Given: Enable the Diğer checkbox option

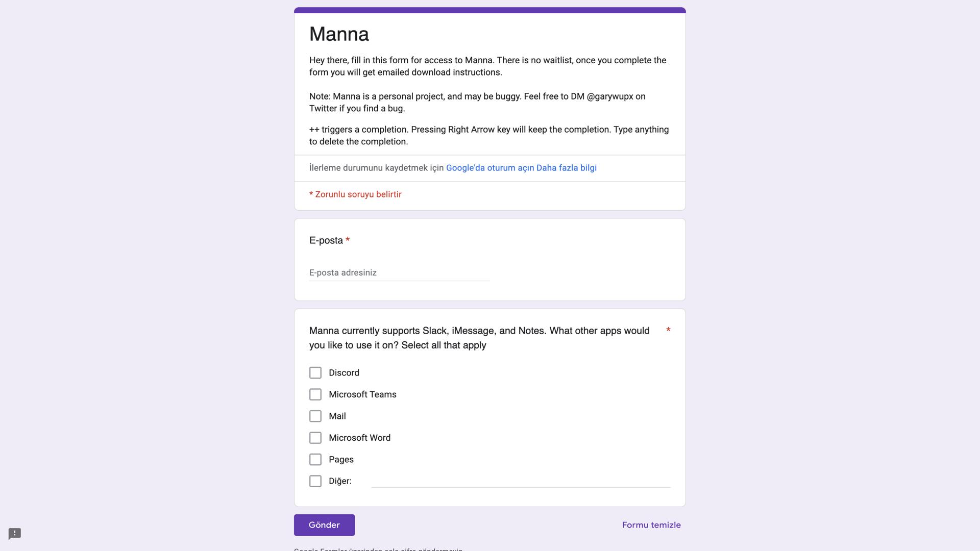Looking at the screenshot, I should 315,481.
